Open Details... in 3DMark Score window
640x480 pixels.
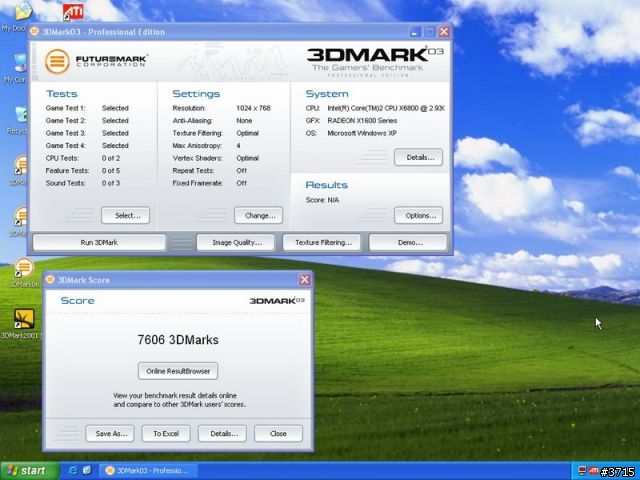tap(222, 433)
